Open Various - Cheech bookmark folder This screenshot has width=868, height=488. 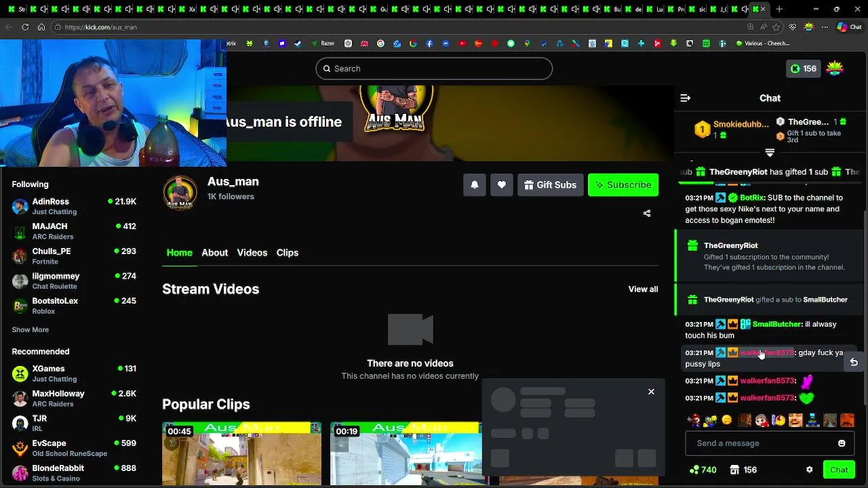(x=763, y=43)
